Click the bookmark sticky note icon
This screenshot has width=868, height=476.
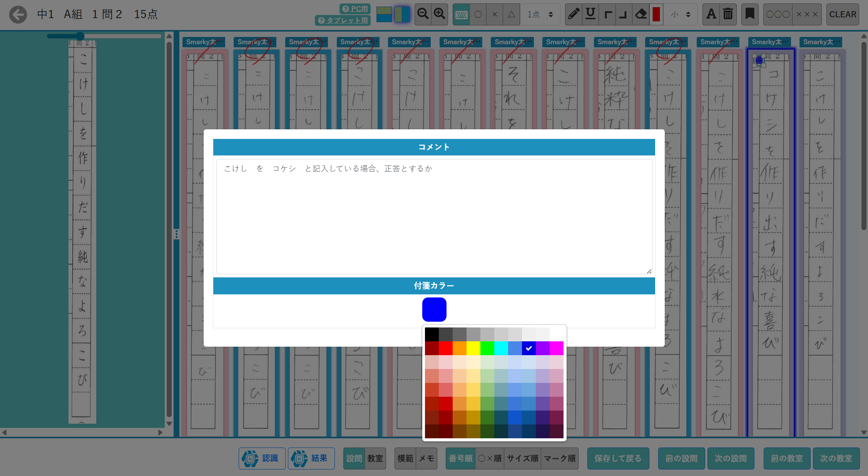click(x=749, y=14)
